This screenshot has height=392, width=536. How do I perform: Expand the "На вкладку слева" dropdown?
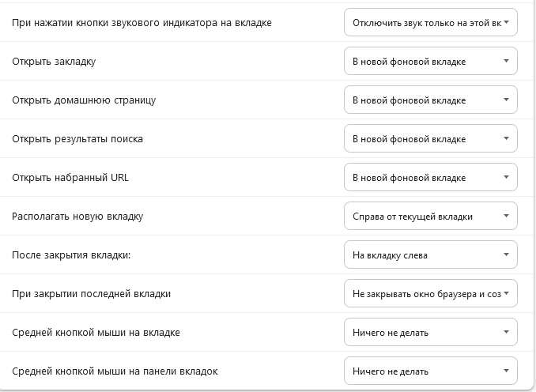tap(431, 255)
